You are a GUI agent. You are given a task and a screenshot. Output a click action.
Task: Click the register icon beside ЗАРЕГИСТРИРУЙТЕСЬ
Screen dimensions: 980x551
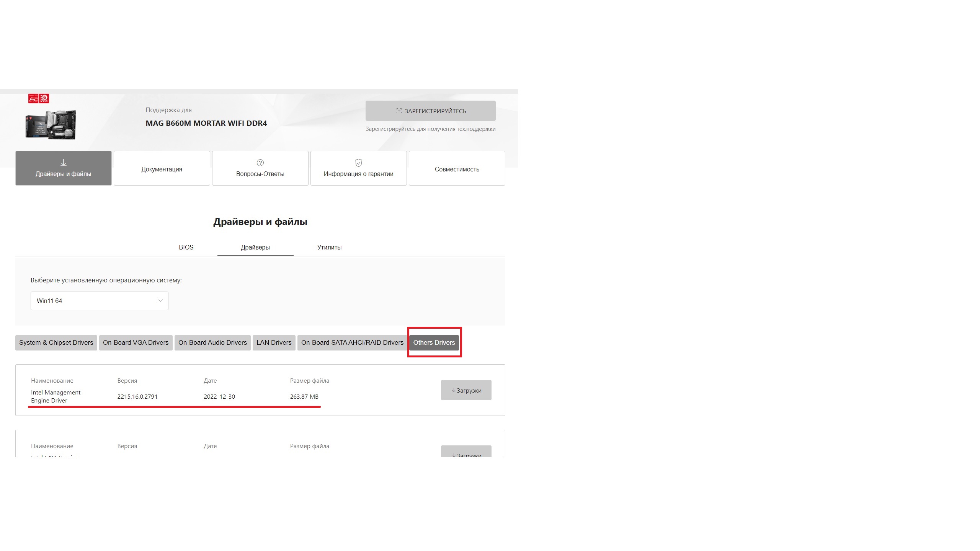point(399,111)
